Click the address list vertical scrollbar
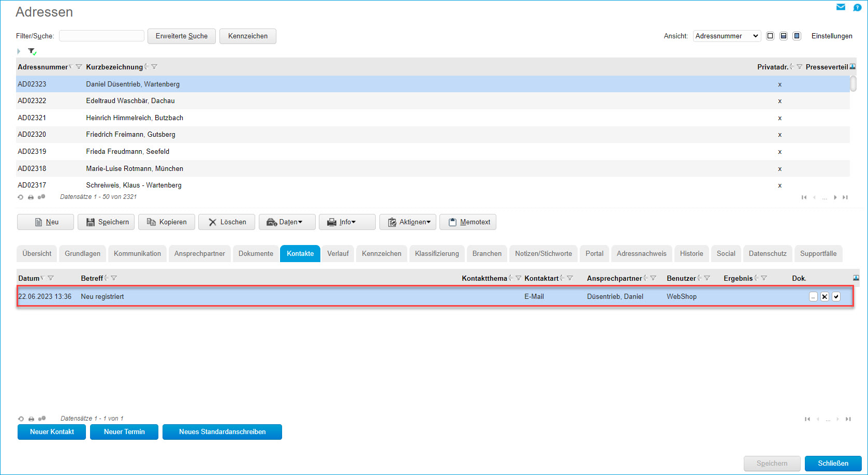 (x=853, y=84)
